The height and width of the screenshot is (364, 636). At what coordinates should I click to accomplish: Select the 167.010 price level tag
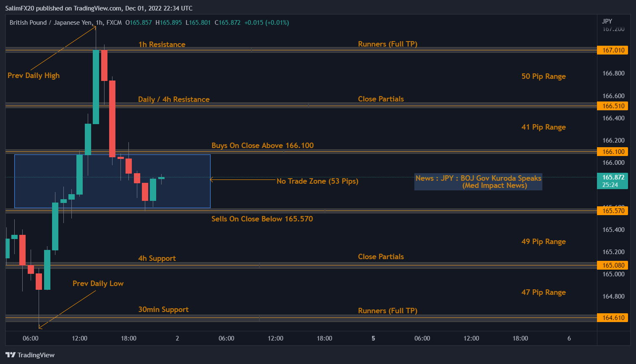pos(613,50)
